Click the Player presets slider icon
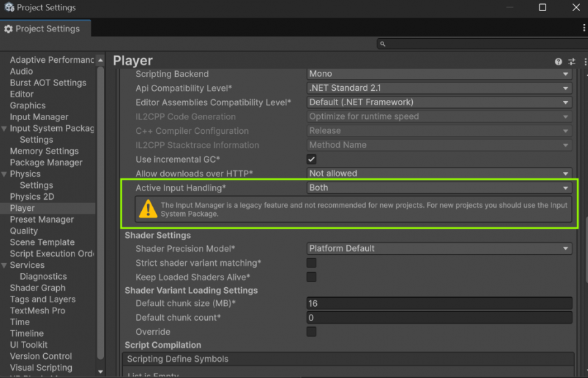This screenshot has width=588, height=378. pos(572,61)
